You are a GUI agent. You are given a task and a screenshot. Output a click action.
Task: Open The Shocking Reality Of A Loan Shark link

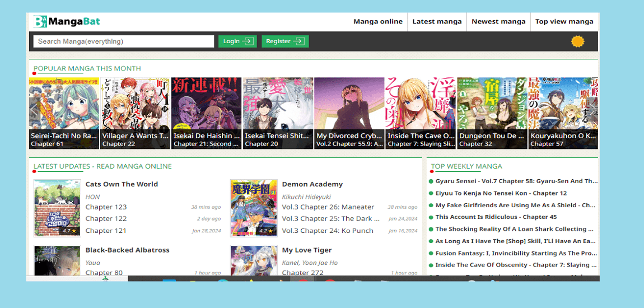515,228
